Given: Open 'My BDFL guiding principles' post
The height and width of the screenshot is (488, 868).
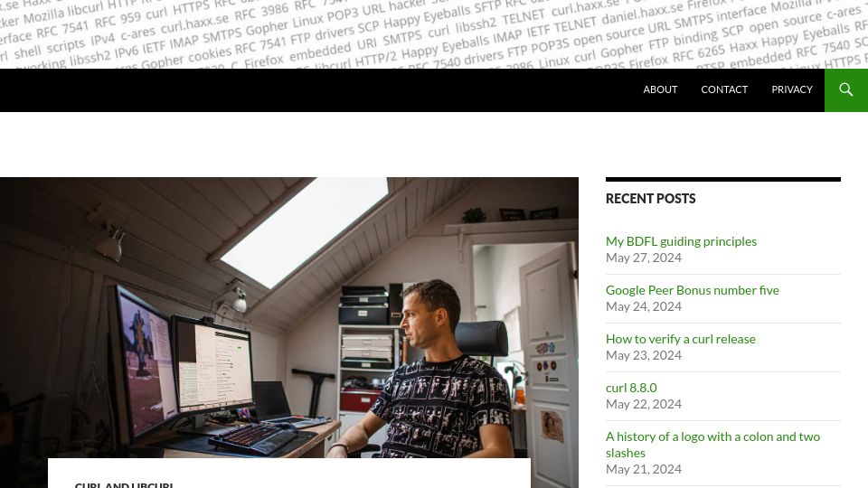Looking at the screenshot, I should coord(681,241).
